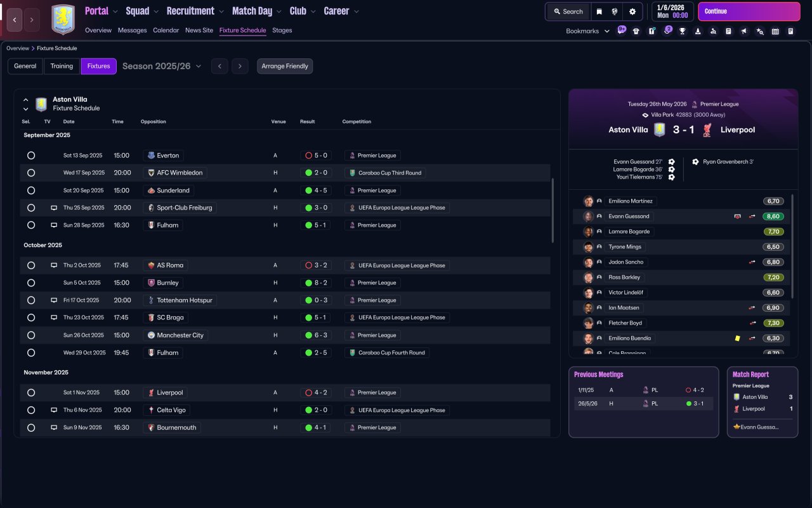Click the Tottenham Hotspur badge icon
The width and height of the screenshot is (812, 508).
(x=151, y=300)
